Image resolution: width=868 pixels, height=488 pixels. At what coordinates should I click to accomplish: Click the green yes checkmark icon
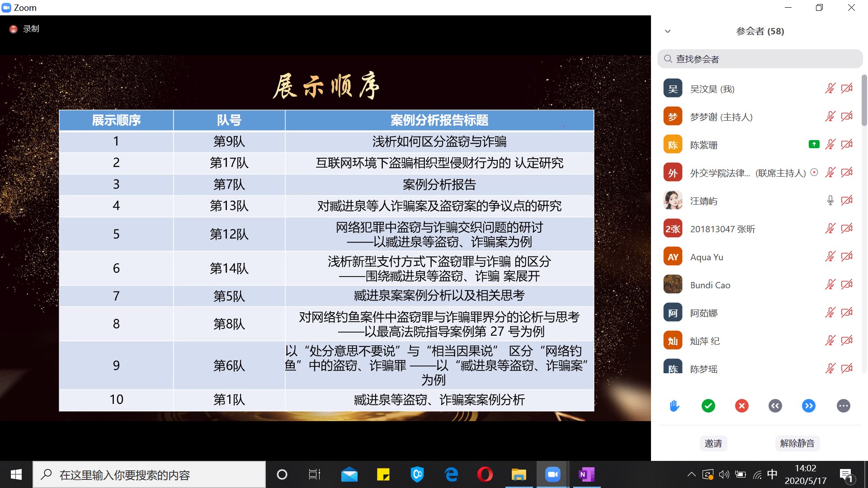[708, 406]
